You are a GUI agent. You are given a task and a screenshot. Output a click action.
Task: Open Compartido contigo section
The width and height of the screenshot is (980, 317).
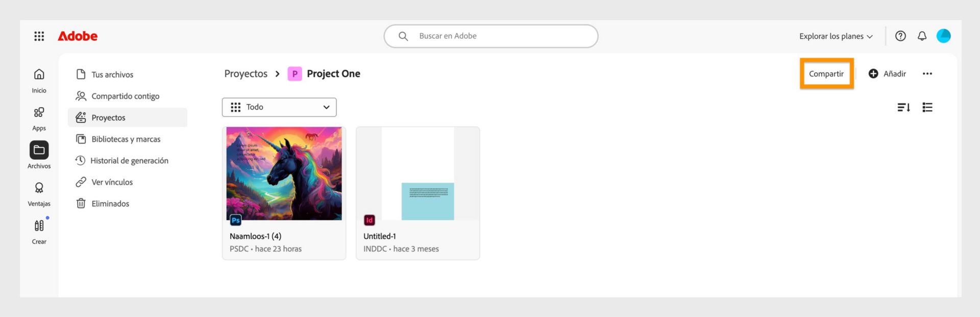[125, 96]
